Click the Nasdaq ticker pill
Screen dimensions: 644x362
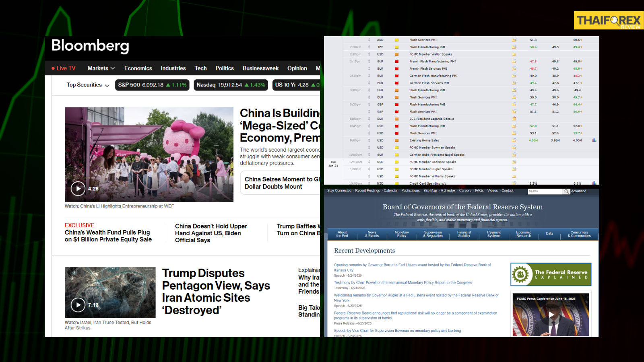(x=231, y=85)
